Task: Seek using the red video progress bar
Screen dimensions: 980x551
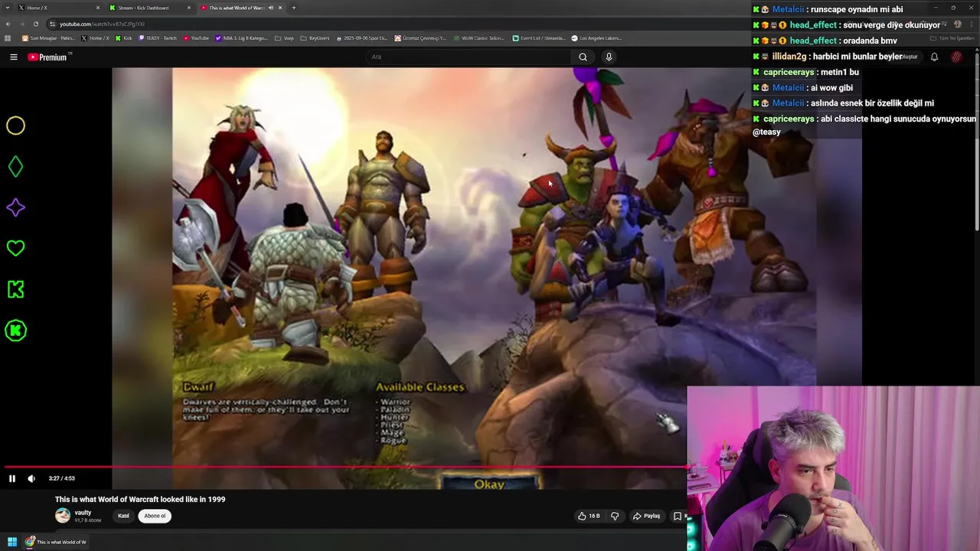Action: click(345, 467)
